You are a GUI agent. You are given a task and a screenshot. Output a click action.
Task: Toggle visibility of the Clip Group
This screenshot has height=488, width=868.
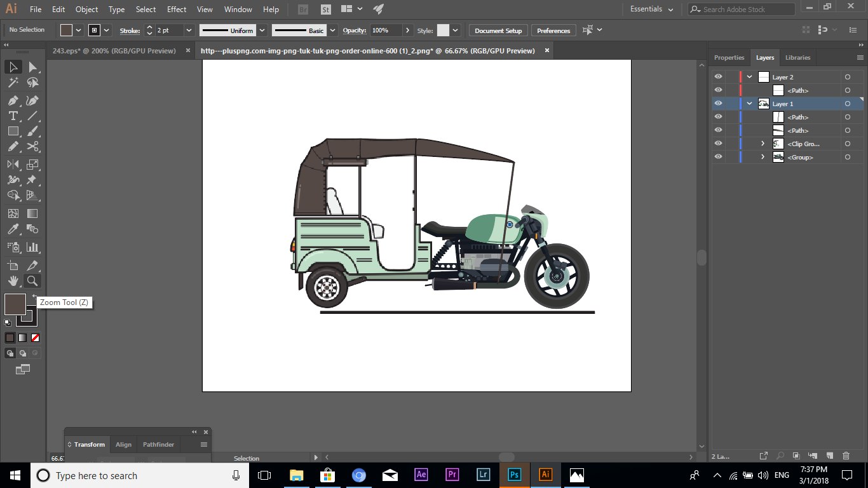click(x=717, y=144)
